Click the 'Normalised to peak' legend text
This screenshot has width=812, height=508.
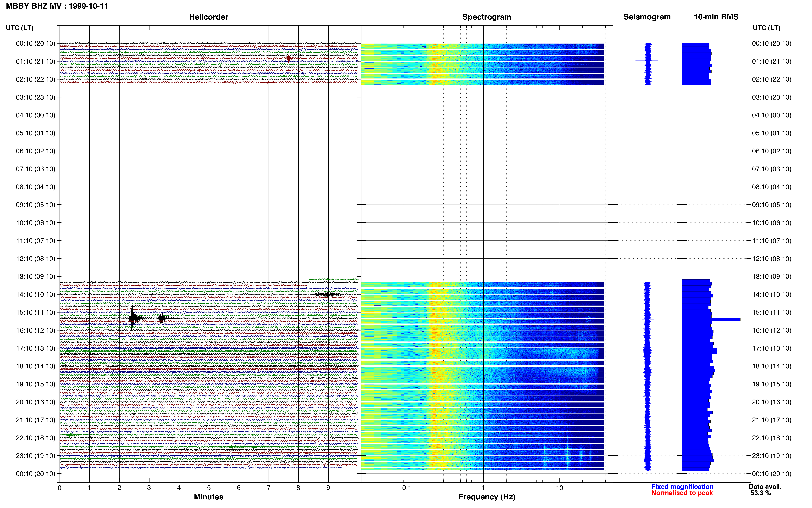682,493
